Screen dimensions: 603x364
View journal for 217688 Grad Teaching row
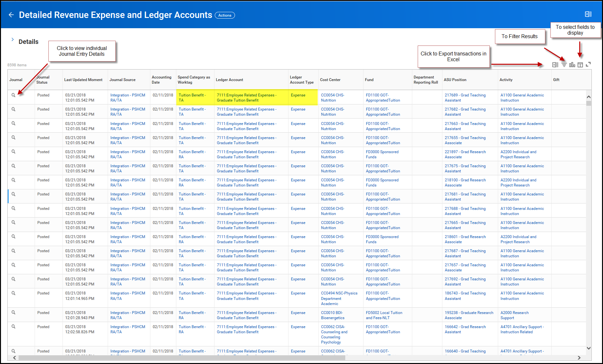pyautogui.click(x=13, y=208)
